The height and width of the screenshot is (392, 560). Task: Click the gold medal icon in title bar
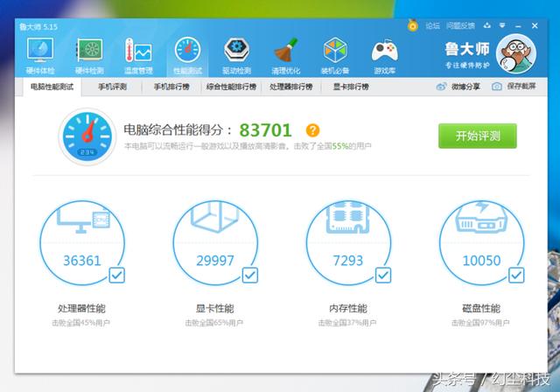412,25
